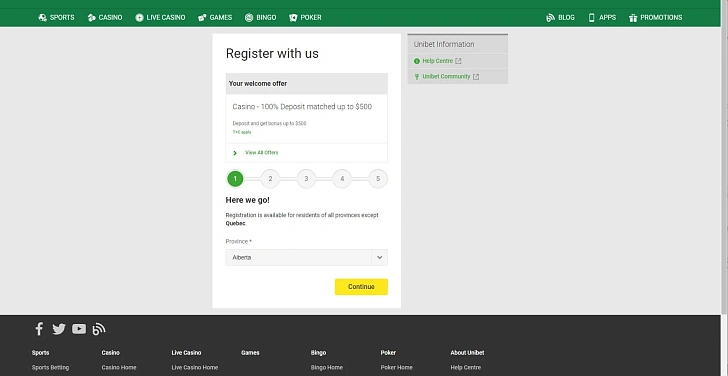Open Unibet YouTube channel from footer
The width and height of the screenshot is (728, 376).
(79, 329)
